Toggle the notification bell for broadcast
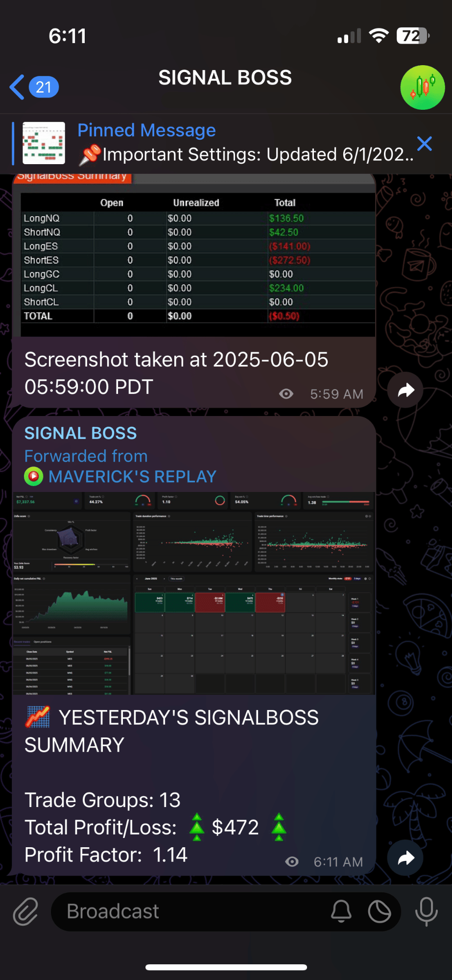The image size is (452, 980). pos(341,911)
